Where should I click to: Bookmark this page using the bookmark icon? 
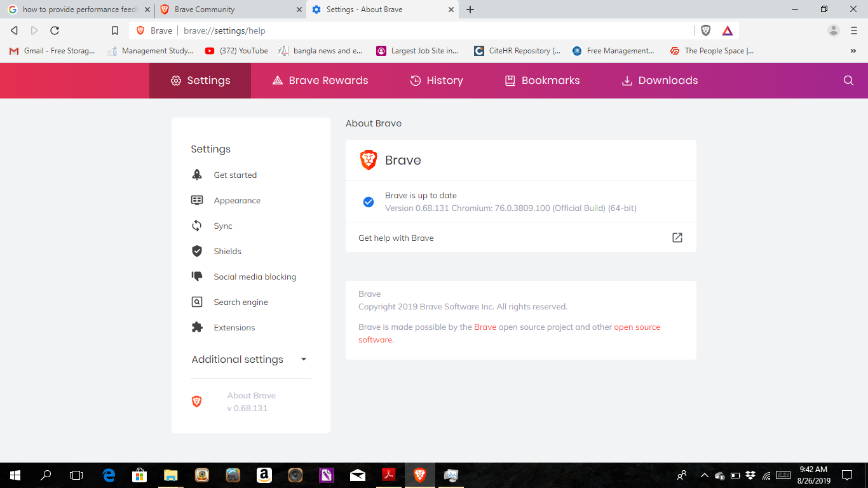[115, 30]
